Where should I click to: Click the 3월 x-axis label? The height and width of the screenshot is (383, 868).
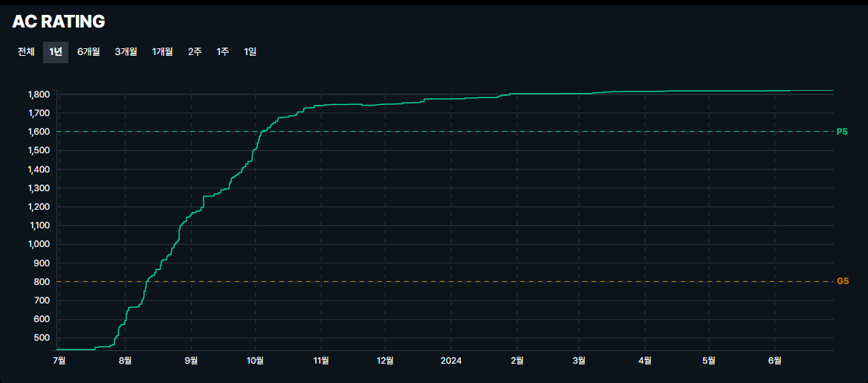coord(578,361)
